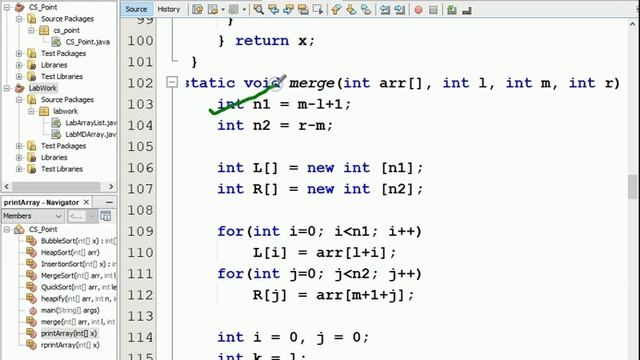The image size is (640, 360).
Task: Collapse CS_Point class in Navigator
Action: tap(7, 229)
